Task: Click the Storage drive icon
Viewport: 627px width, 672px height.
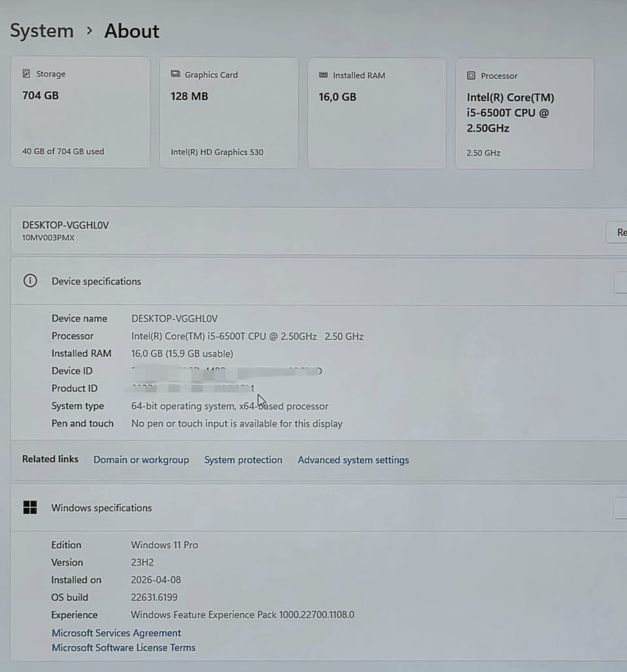Action: click(26, 74)
